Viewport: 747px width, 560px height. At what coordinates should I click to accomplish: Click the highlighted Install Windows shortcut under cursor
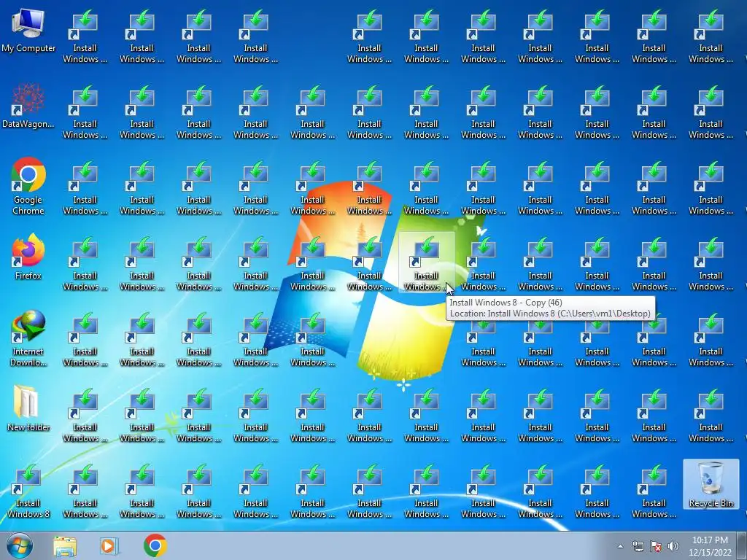pyautogui.click(x=426, y=262)
